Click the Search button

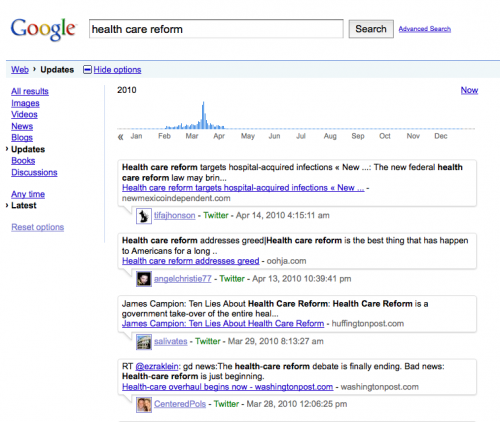pyautogui.click(x=371, y=29)
